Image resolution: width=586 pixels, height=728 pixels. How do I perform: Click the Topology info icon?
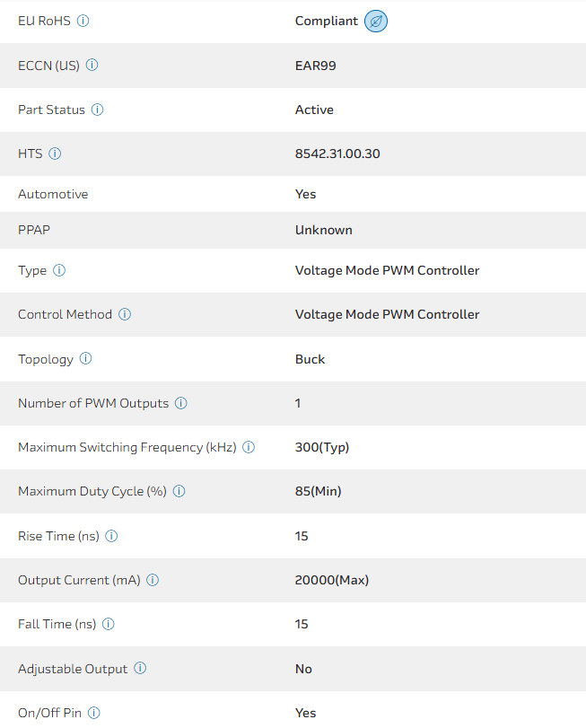tap(86, 358)
